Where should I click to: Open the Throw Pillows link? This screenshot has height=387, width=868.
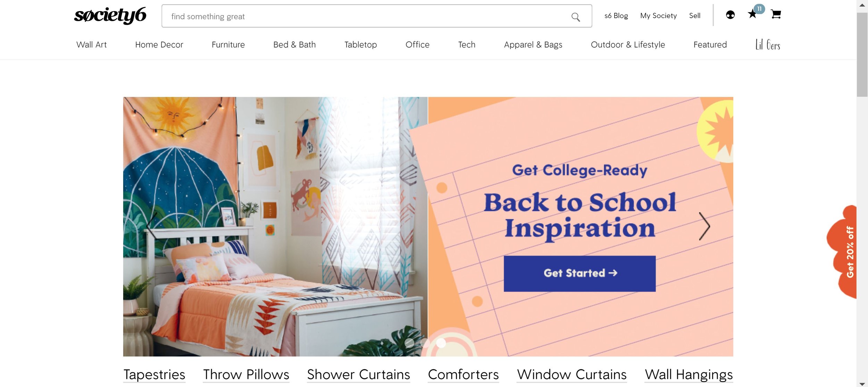(x=246, y=375)
